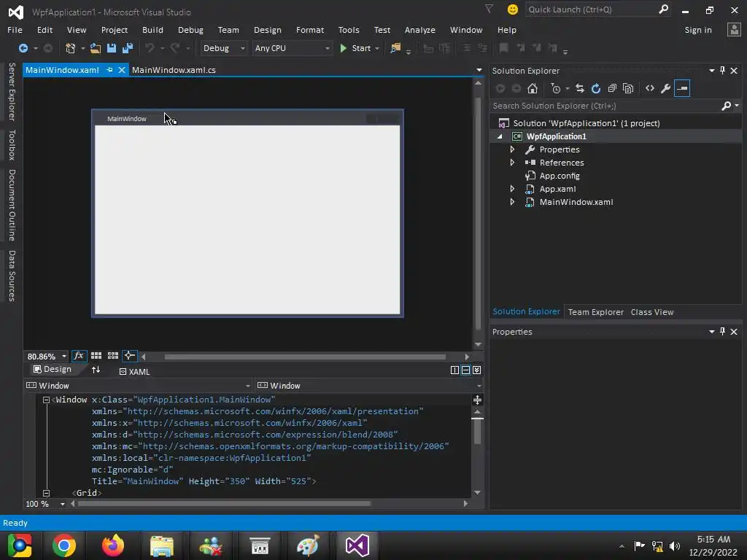Click the notifications filter funnel icon
Viewport: 747px width, 560px height.
tap(489, 9)
